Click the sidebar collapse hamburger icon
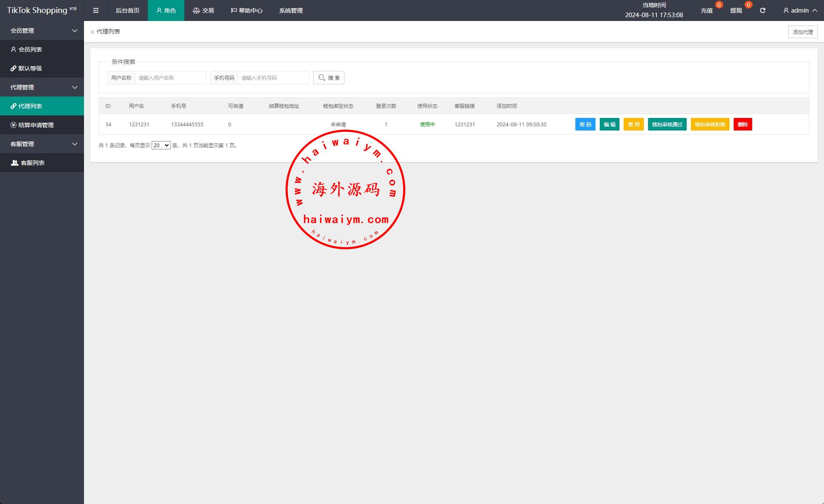824x504 pixels. [96, 10]
